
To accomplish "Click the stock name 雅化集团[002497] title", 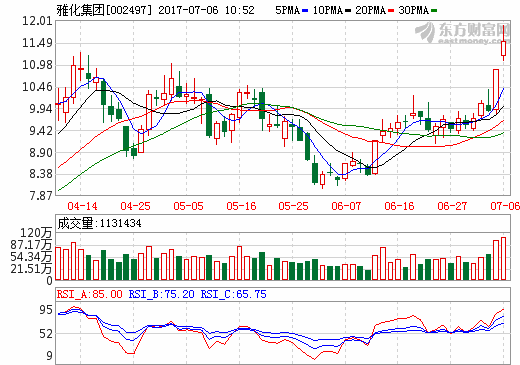I will tap(104, 10).
